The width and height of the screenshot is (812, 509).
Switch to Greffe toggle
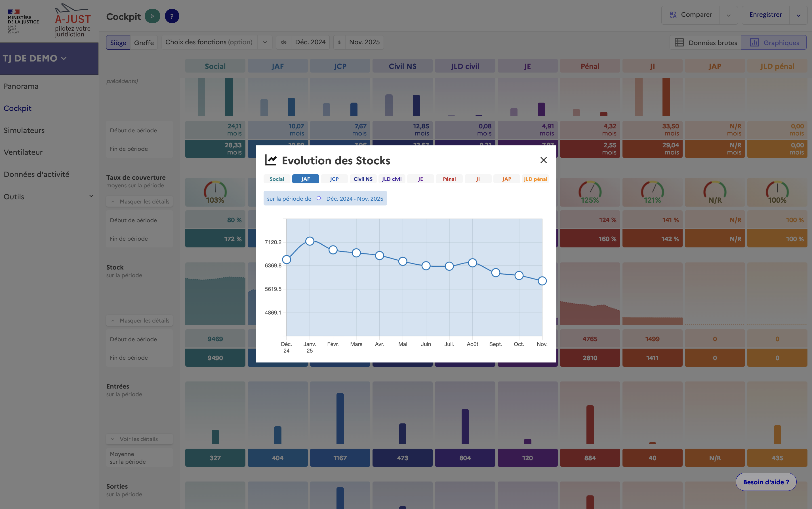click(144, 43)
